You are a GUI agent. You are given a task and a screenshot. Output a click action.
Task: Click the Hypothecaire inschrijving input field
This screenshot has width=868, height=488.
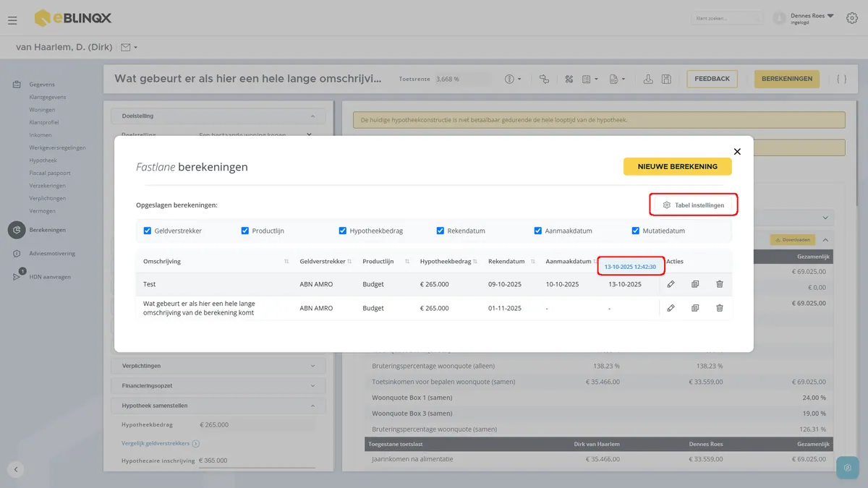(257, 461)
